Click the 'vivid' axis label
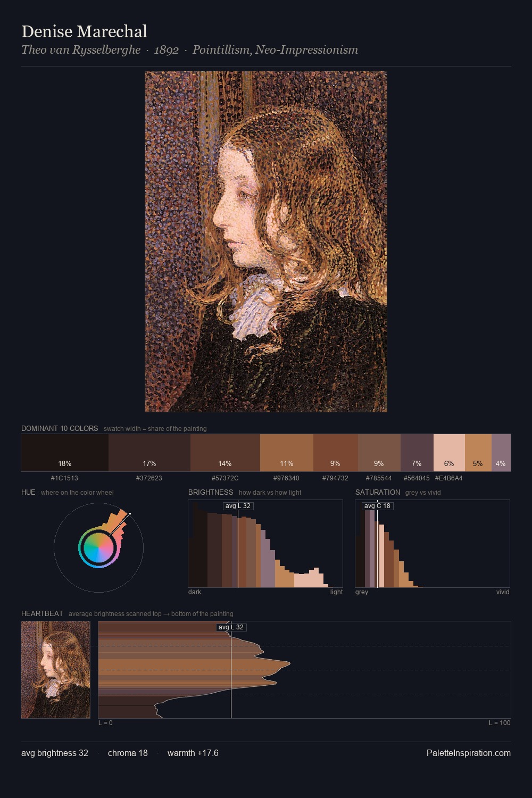 (503, 592)
